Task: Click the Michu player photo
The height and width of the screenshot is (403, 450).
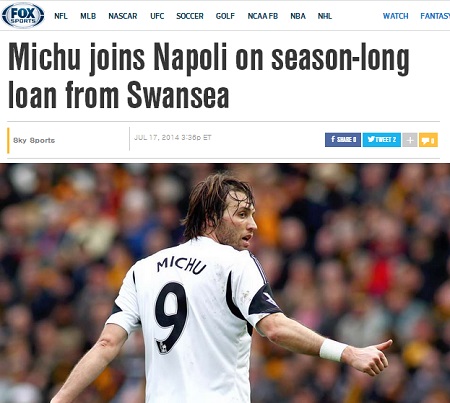Action: click(x=225, y=283)
